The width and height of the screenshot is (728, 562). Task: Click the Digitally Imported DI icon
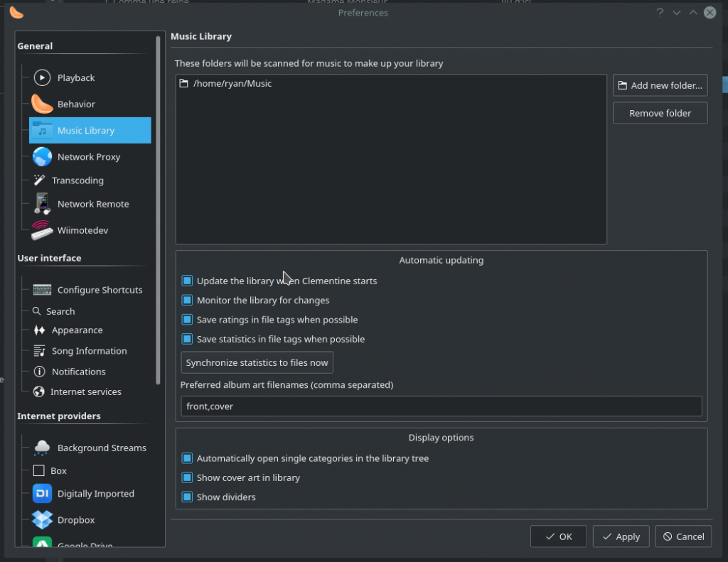click(42, 493)
